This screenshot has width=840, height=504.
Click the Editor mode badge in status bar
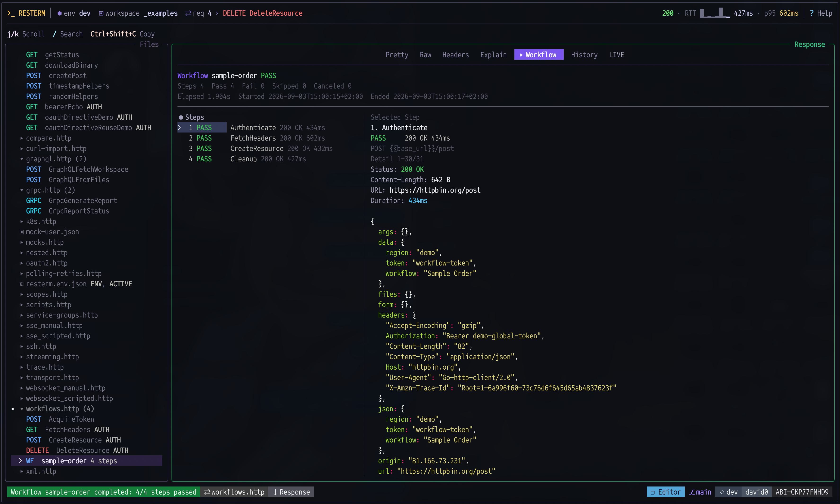point(665,492)
